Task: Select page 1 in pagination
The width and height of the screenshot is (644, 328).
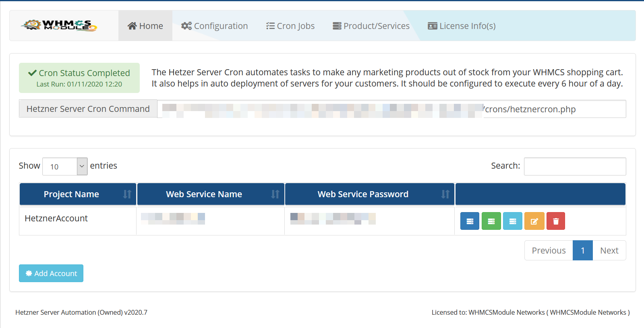Action: (x=583, y=250)
